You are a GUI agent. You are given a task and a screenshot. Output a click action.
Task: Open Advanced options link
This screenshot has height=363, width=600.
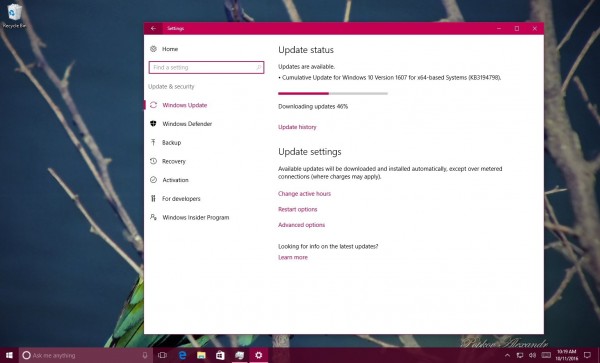302,225
